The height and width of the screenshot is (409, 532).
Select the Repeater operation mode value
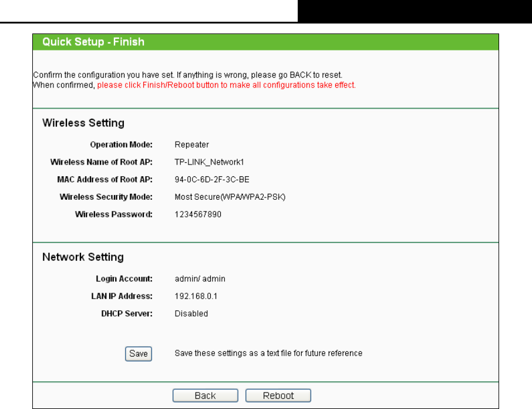point(192,145)
